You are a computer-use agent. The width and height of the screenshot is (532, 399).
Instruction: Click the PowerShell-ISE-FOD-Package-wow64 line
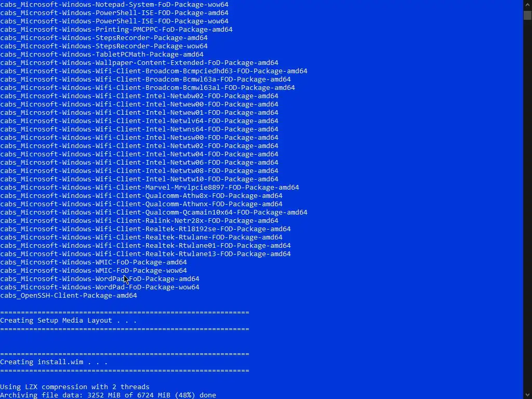click(114, 21)
